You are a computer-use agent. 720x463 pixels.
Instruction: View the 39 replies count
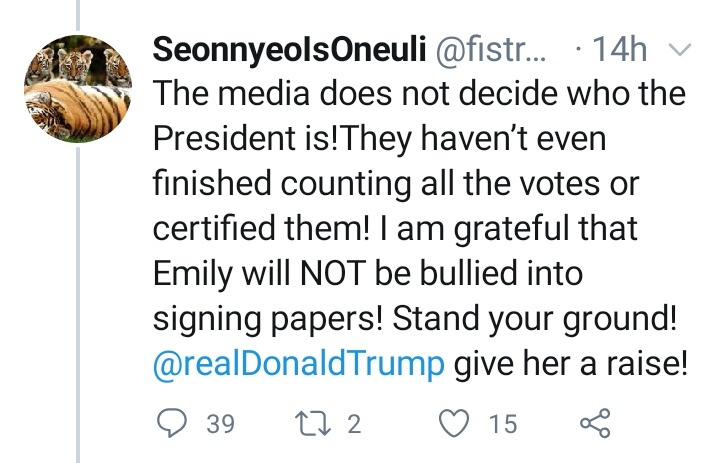[220, 423]
